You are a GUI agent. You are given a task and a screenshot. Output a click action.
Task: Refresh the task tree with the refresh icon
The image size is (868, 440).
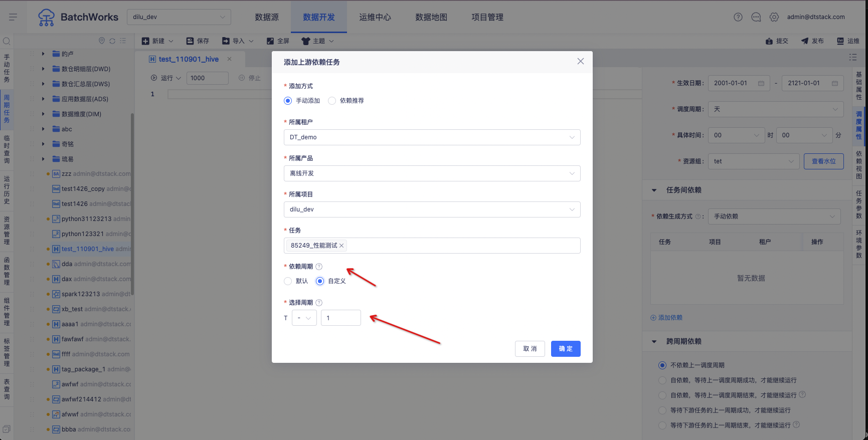pyautogui.click(x=112, y=41)
